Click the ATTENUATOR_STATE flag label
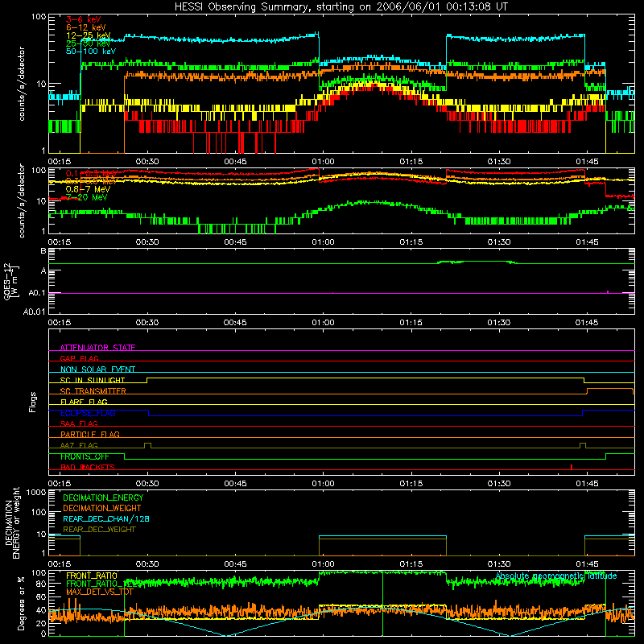Viewport: 644px width, 644px height. click(97, 348)
